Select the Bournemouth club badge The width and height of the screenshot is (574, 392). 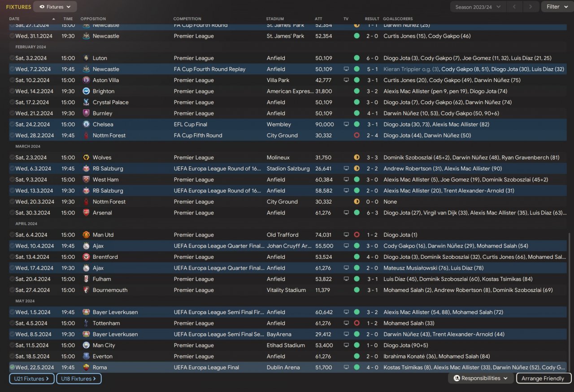(86, 290)
